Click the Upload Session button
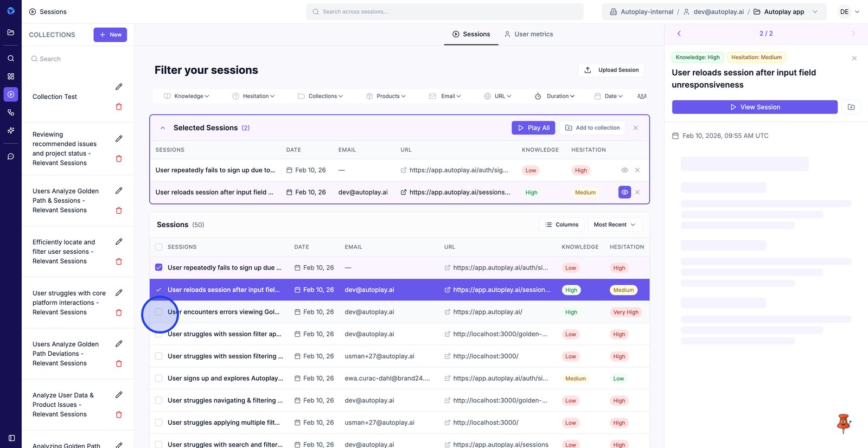868x448 pixels. tap(611, 70)
